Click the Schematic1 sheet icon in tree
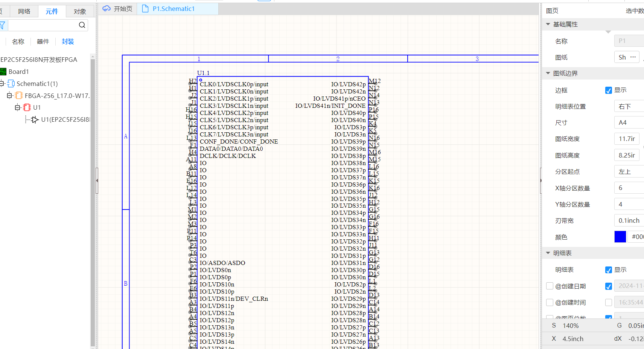 11,84
